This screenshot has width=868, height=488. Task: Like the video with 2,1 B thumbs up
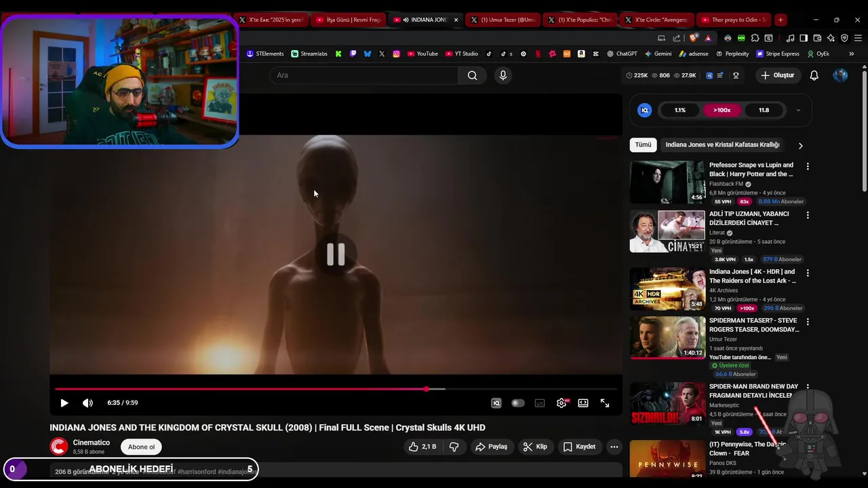click(422, 447)
